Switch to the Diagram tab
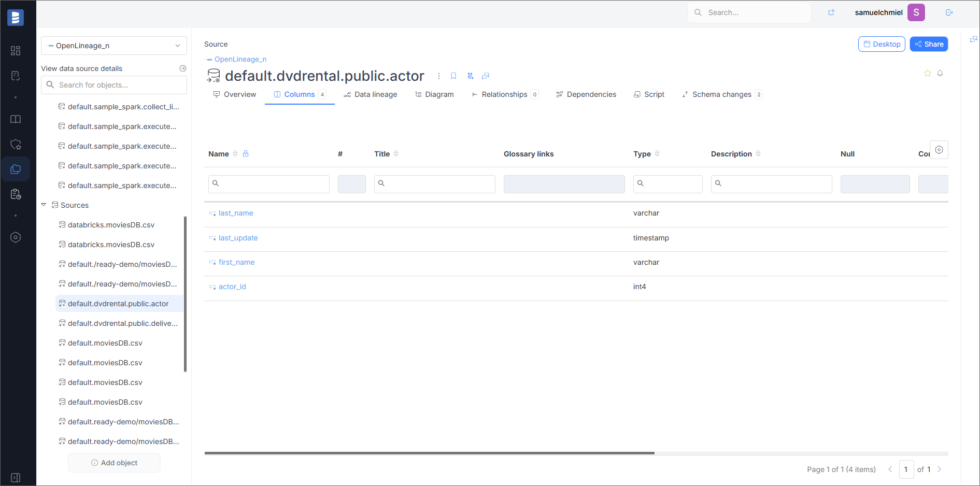This screenshot has height=486, width=980. pyautogui.click(x=434, y=94)
